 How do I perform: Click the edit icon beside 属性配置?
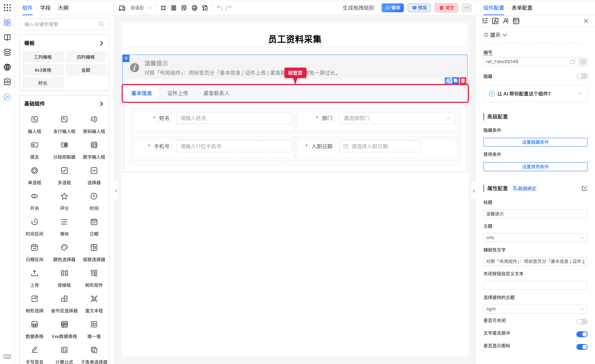(x=584, y=188)
